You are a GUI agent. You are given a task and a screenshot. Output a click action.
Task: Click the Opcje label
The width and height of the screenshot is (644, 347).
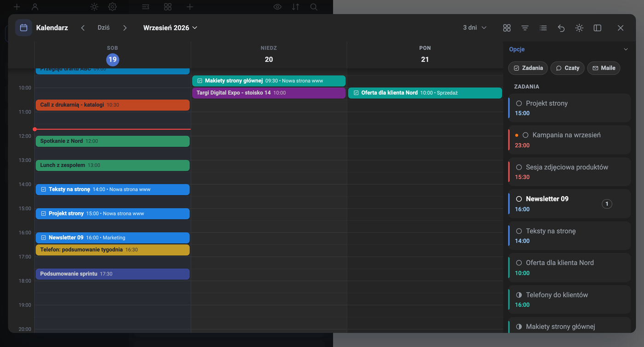[x=517, y=49]
